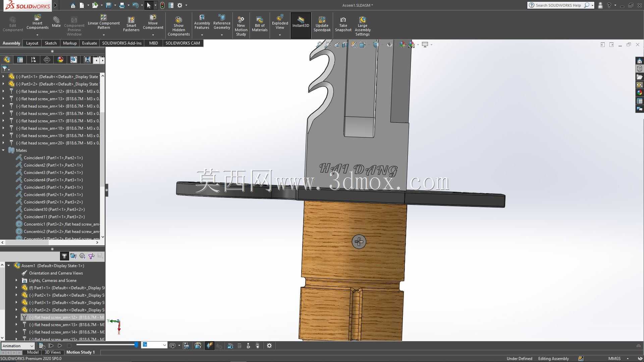Create a New Motion Study
The height and width of the screenshot is (362, 644).
(x=241, y=26)
